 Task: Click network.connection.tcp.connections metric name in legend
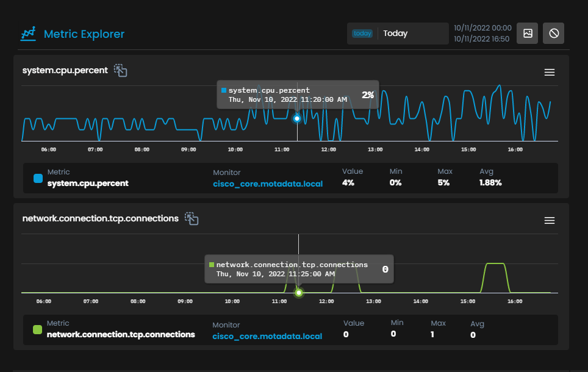121,335
